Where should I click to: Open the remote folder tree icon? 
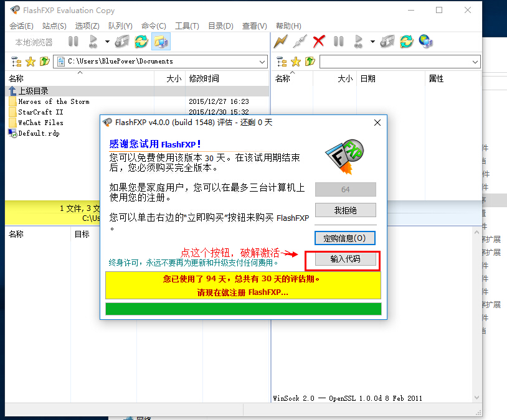coord(282,62)
